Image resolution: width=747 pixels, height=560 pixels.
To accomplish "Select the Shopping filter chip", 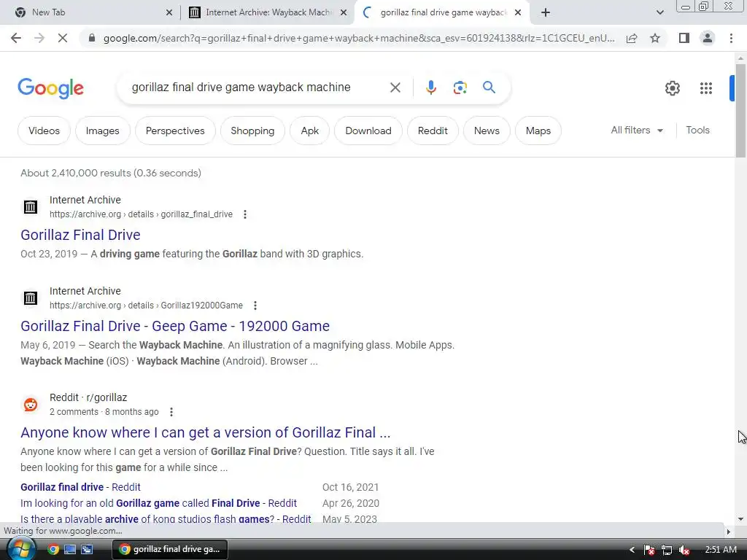I will click(252, 131).
